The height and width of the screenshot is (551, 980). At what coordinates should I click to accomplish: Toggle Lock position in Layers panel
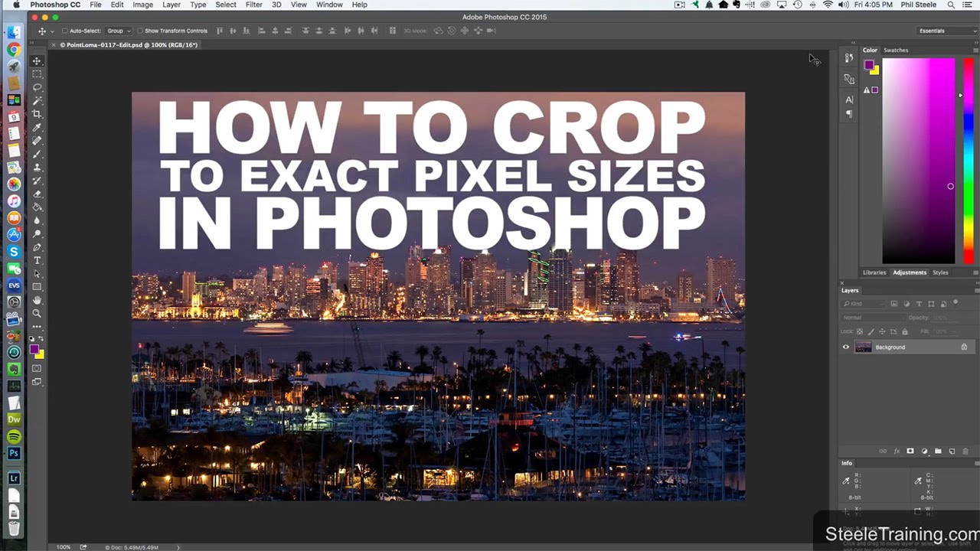point(883,331)
